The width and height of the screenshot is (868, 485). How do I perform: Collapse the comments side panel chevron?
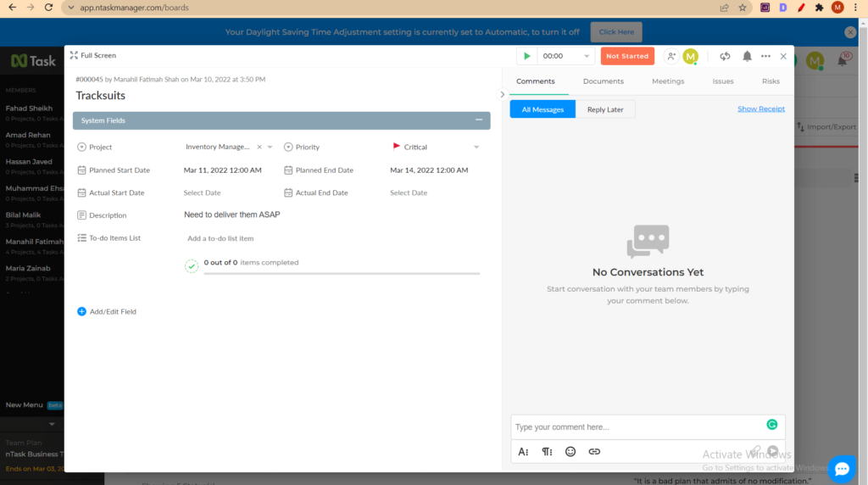[502, 94]
